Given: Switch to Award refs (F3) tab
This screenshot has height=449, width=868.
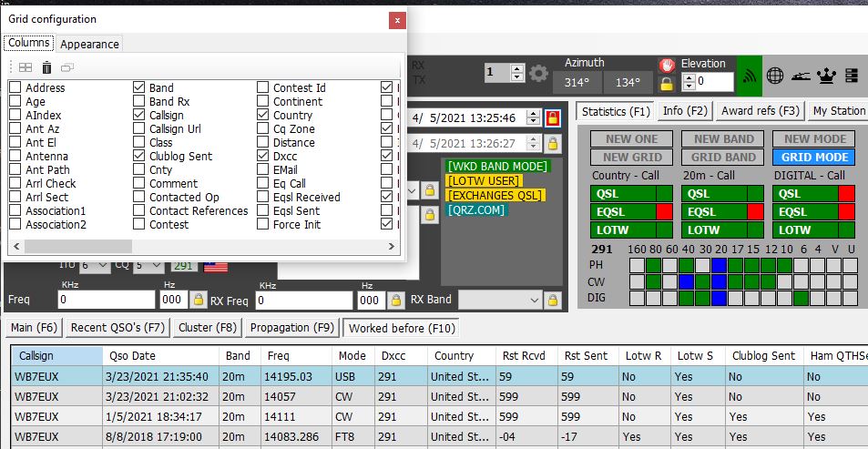Looking at the screenshot, I should tap(760, 111).
